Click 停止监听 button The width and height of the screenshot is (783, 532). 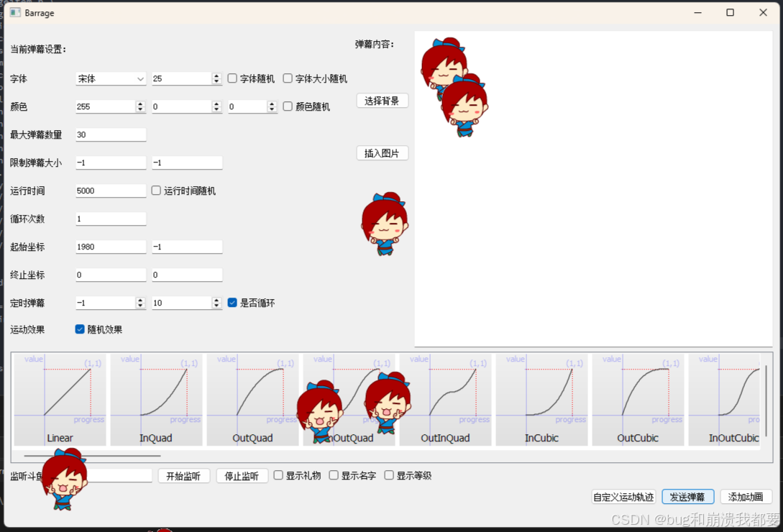pyautogui.click(x=242, y=476)
